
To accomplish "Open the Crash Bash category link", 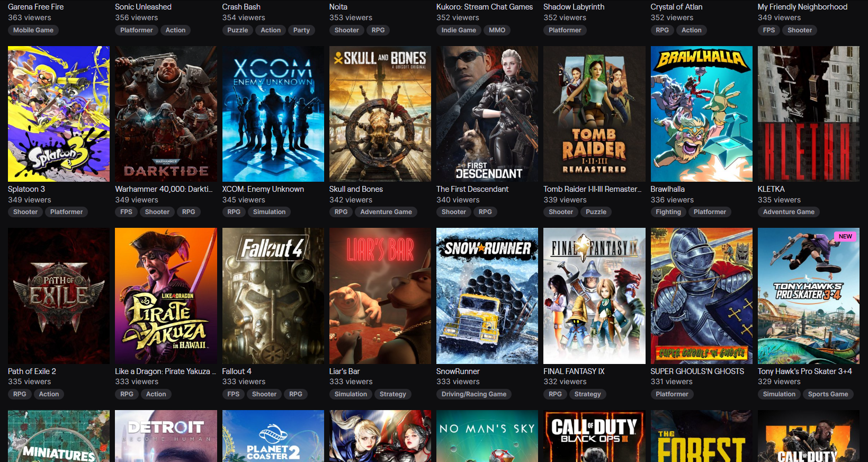I will (241, 7).
